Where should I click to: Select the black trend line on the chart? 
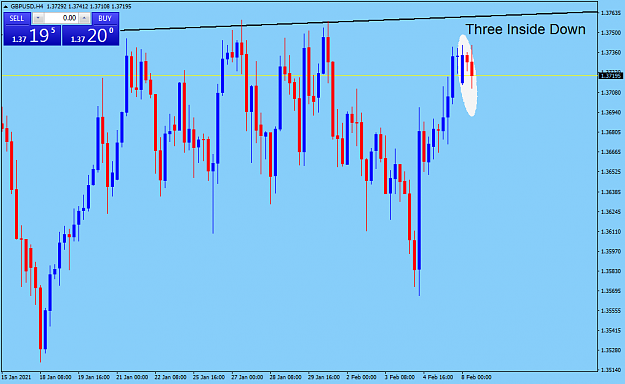pyautogui.click(x=359, y=21)
